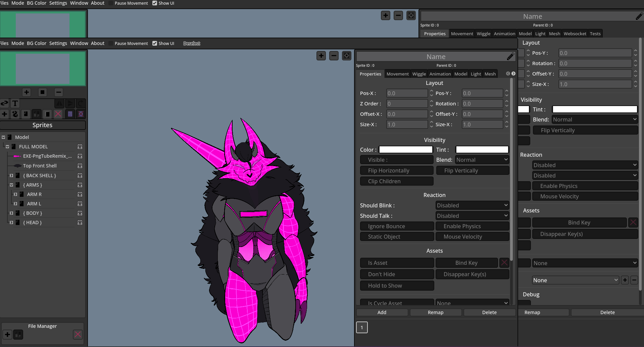
Task: Zoom out the back window viewport
Action: coord(398,15)
